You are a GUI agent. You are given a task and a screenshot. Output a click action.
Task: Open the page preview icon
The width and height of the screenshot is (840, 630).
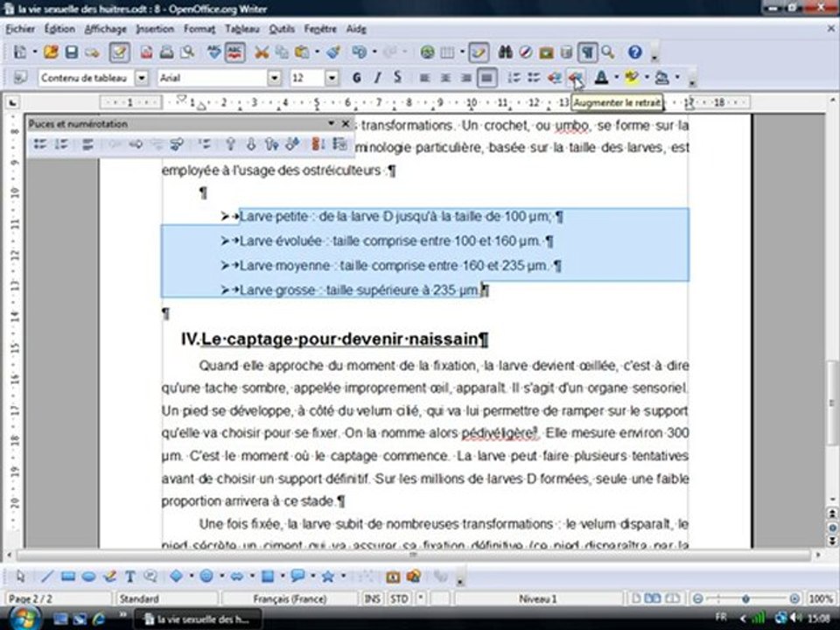(x=187, y=52)
